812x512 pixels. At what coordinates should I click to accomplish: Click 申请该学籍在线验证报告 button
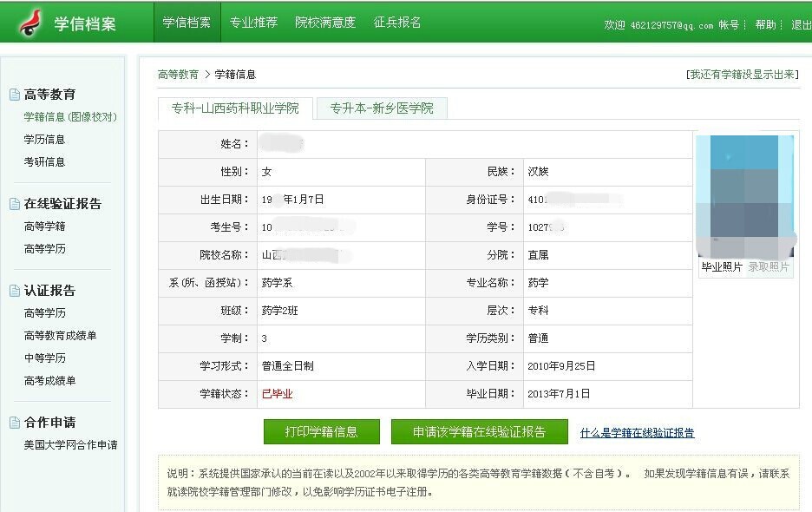click(x=479, y=432)
